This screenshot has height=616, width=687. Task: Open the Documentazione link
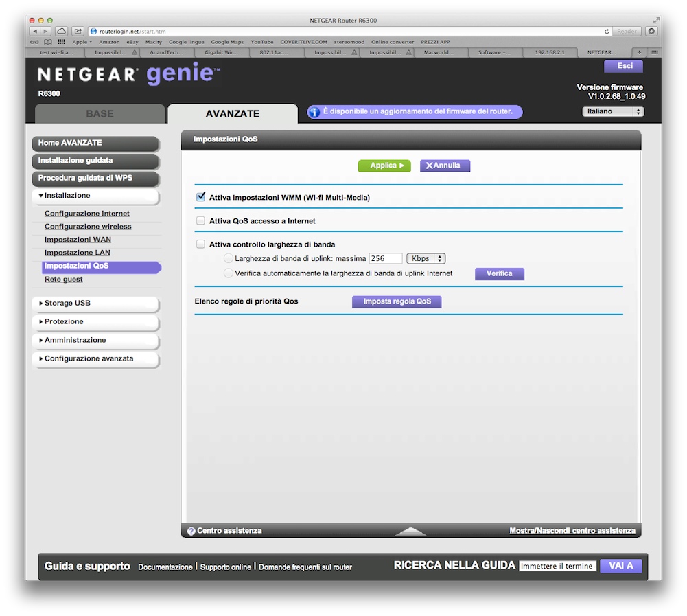[x=165, y=567]
